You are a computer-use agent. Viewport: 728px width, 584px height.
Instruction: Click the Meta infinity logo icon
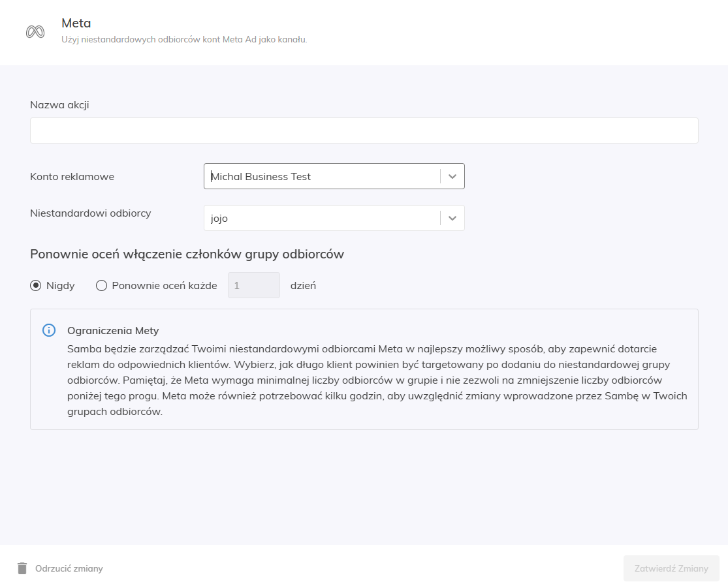[x=35, y=32]
